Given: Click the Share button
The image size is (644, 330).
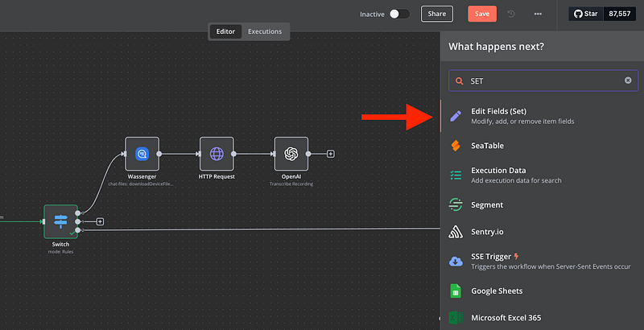Looking at the screenshot, I should point(437,14).
